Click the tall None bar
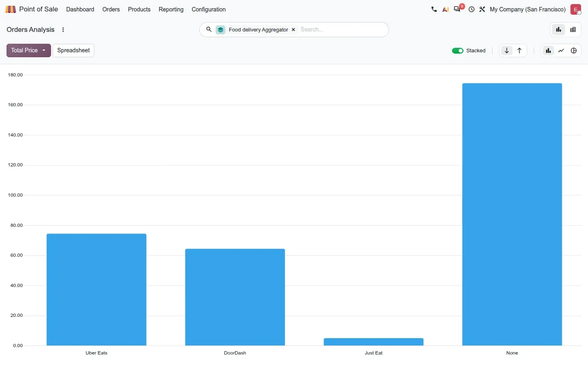The width and height of the screenshot is (588, 368). (x=512, y=214)
